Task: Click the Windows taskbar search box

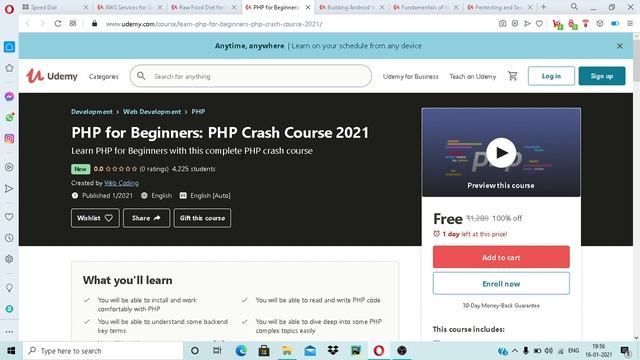Action: pyautogui.click(x=103, y=351)
